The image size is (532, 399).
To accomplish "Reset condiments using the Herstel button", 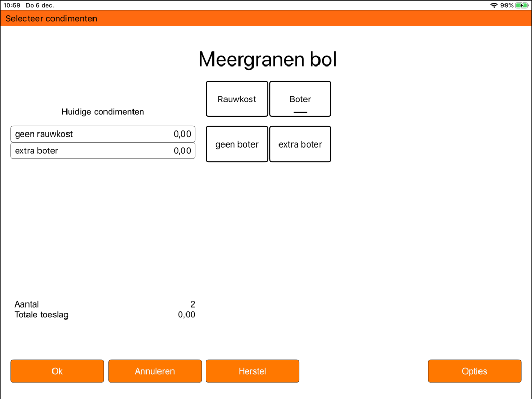I will (252, 371).
